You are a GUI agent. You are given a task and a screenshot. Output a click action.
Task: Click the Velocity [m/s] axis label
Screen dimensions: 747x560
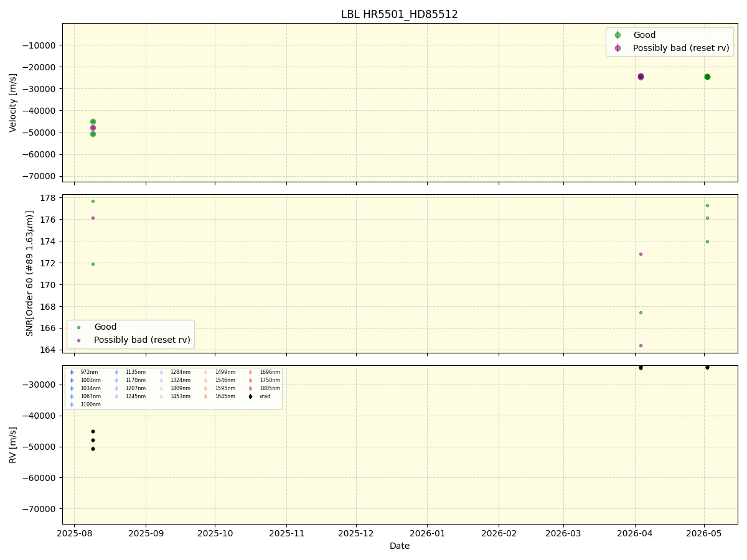(13, 103)
